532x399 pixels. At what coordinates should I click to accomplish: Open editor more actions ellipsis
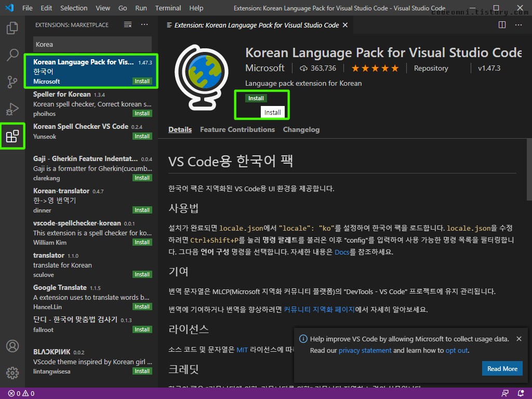coord(518,25)
